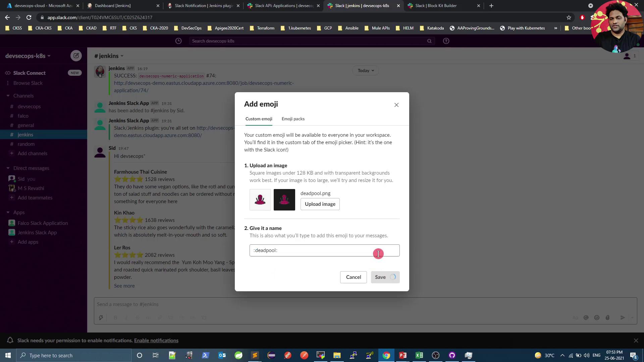644x362 pixels.
Task: Expand the Today date dropdown
Action: [366, 70]
